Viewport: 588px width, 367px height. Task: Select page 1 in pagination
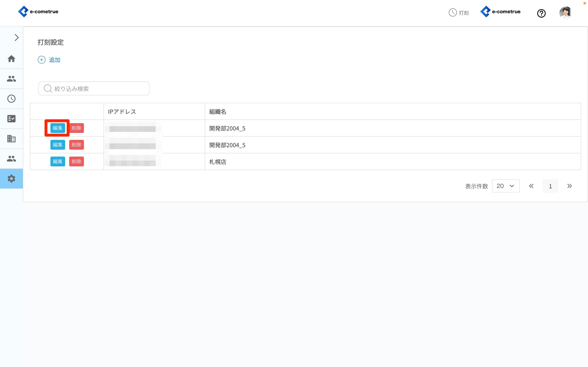(x=550, y=186)
